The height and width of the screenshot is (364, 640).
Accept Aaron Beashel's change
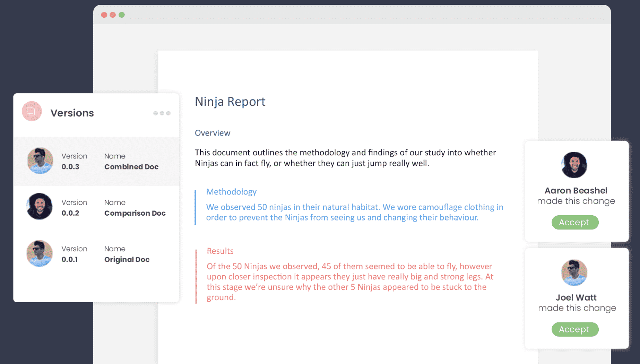point(575,222)
